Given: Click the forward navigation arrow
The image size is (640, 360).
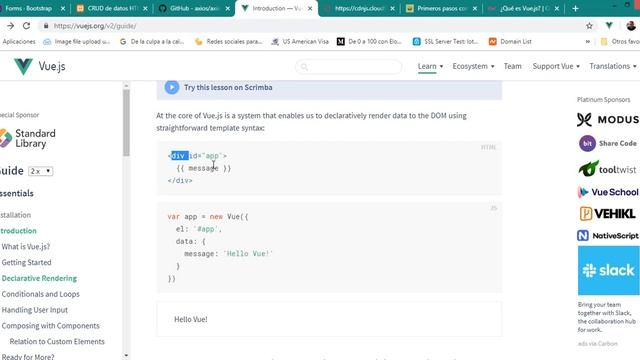Looking at the screenshot, I should [11, 26].
